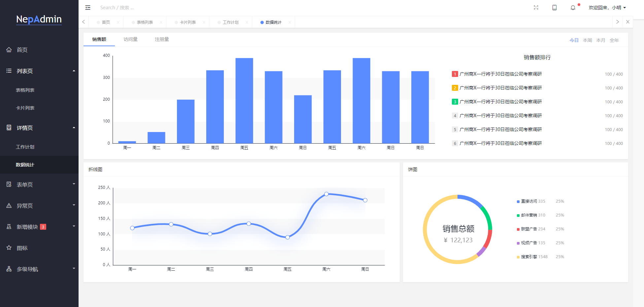The image size is (644, 307).
Task: Open the mobile device preview icon
Action: 555,8
